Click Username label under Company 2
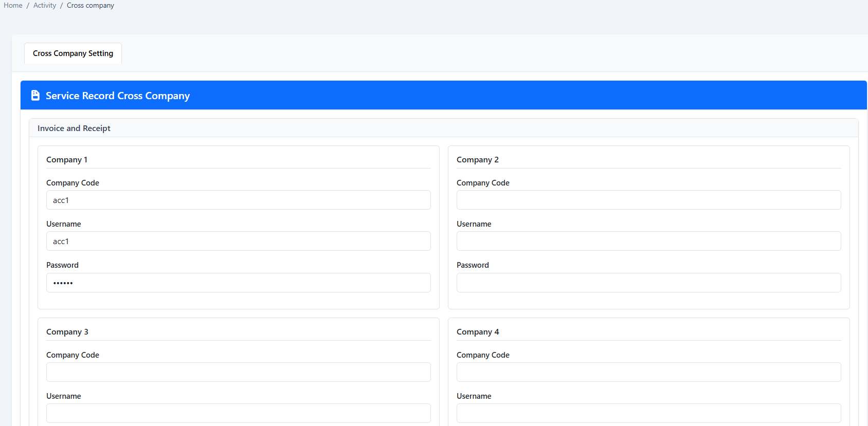 tap(474, 224)
